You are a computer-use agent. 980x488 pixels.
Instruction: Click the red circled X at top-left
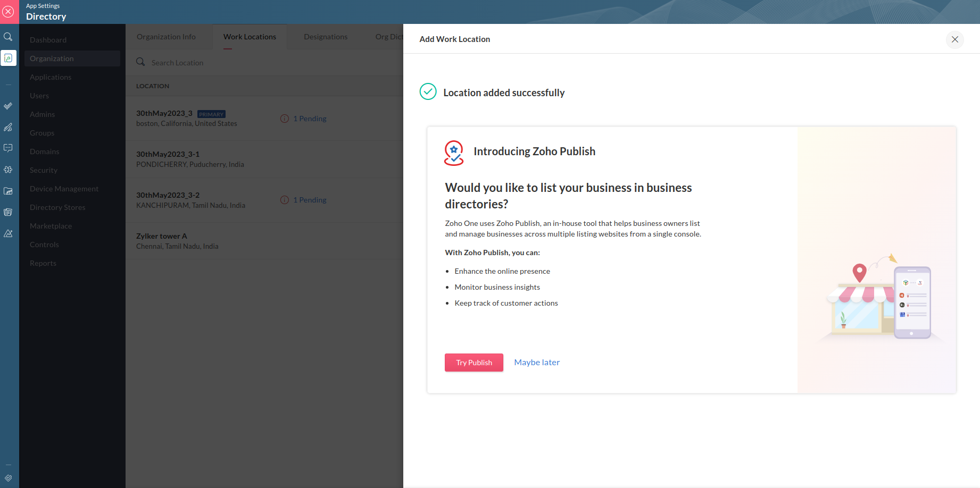[x=9, y=11]
